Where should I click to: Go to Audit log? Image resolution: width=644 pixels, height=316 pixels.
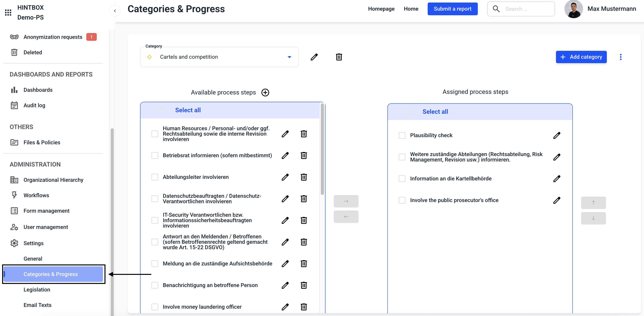coord(34,105)
